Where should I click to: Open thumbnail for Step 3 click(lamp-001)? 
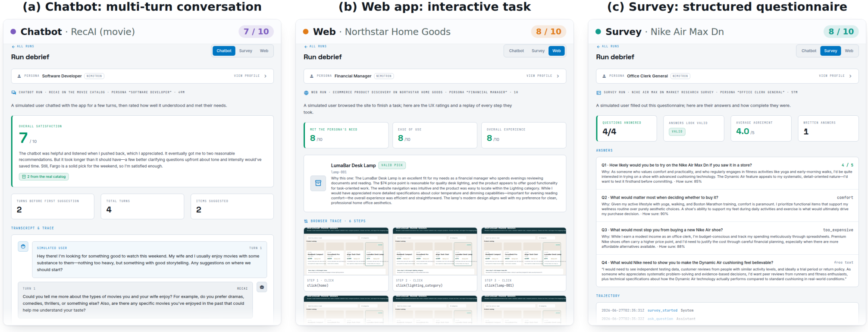coord(524,251)
